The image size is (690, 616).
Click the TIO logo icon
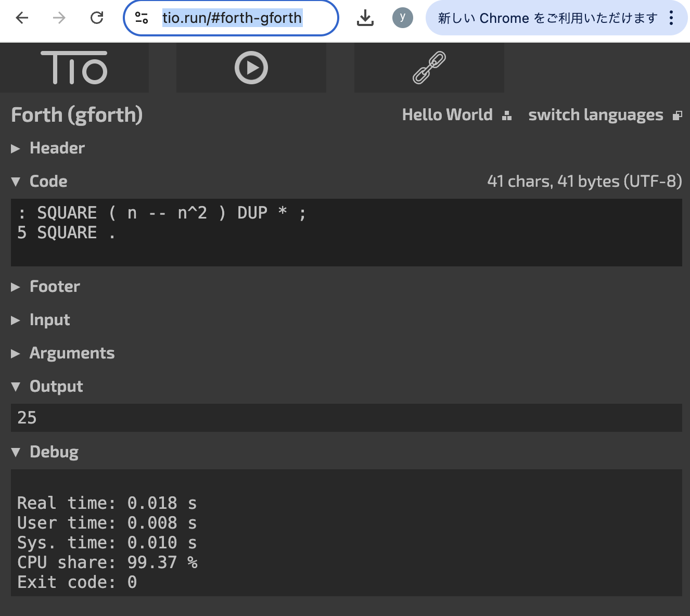(x=74, y=68)
